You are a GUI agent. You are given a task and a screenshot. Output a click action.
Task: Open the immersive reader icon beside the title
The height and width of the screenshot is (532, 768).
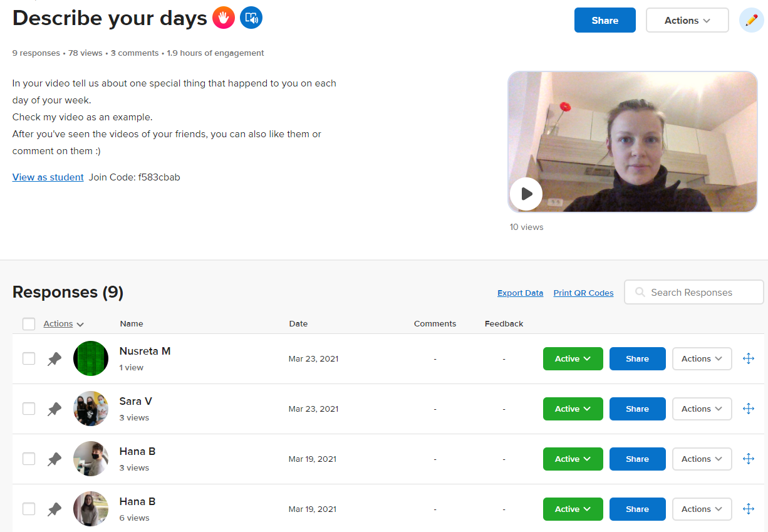click(x=251, y=18)
